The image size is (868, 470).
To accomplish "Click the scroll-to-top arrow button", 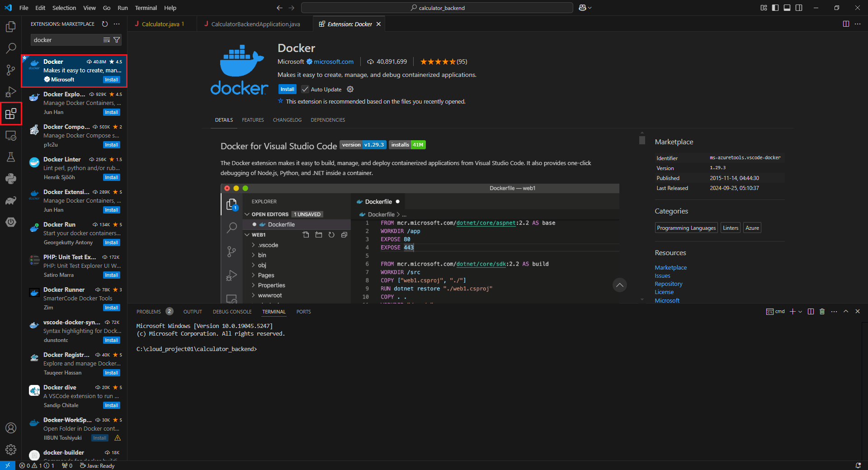I will (620, 285).
